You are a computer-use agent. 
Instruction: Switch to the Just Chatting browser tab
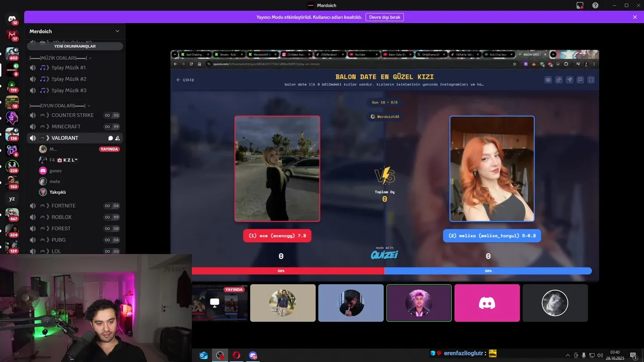(x=195, y=54)
